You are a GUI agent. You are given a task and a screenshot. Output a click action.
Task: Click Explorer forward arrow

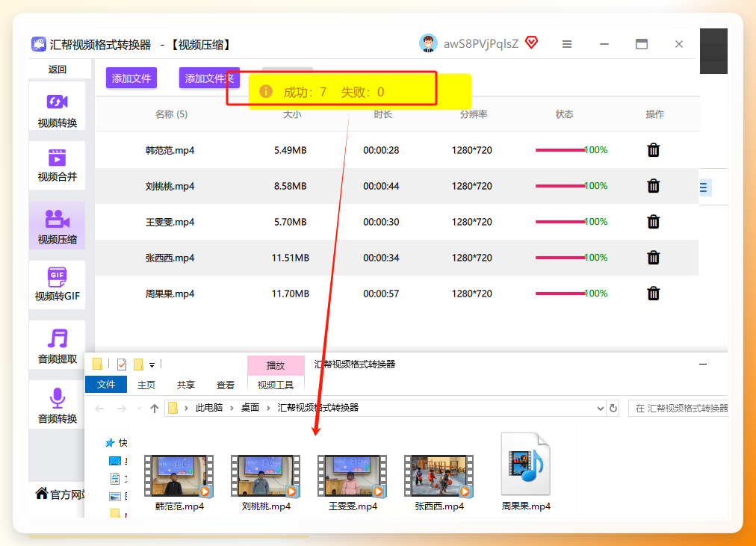coord(122,409)
